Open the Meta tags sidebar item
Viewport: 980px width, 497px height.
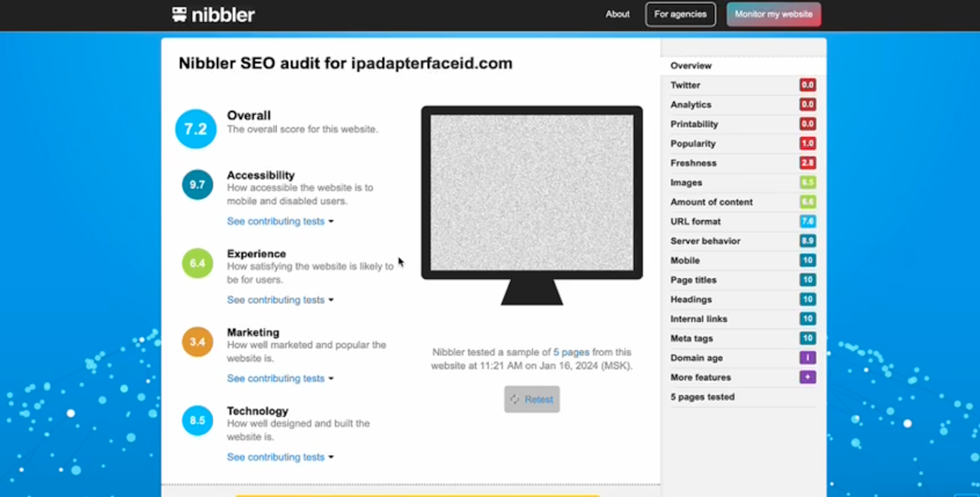(x=743, y=338)
